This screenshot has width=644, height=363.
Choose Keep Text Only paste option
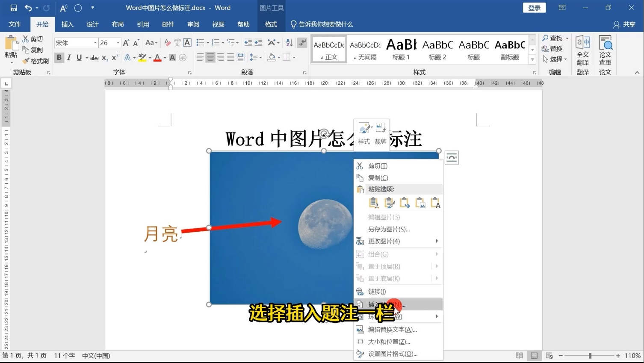[435, 203]
